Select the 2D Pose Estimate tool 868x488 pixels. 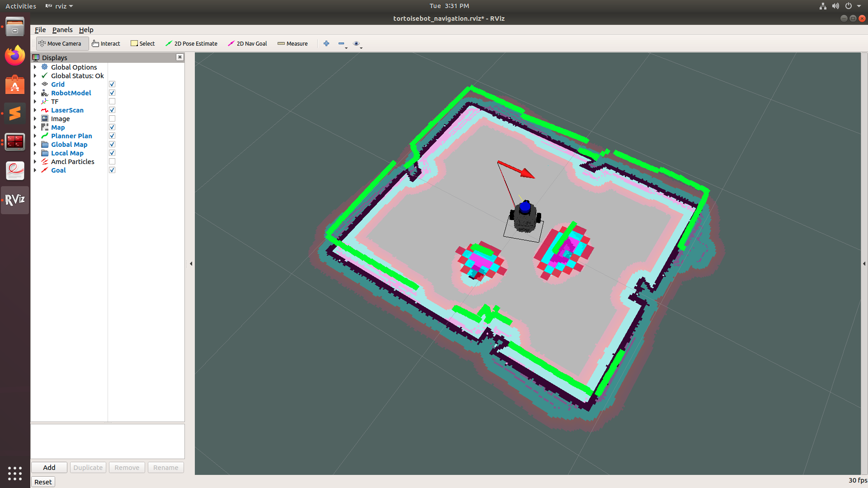tap(191, 43)
